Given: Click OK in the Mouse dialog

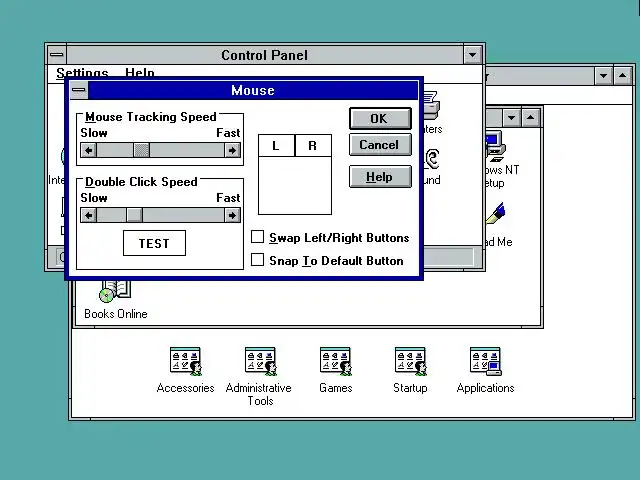Looking at the screenshot, I should pos(380,118).
